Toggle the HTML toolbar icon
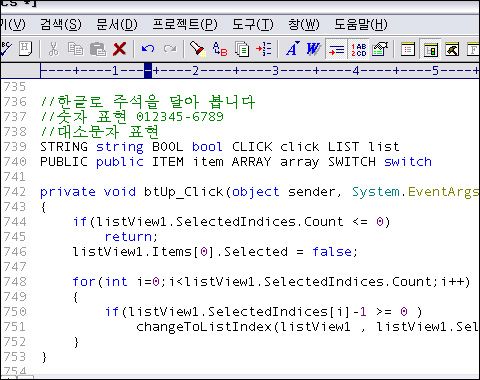This screenshot has width=480, height=380. tap(25, 49)
